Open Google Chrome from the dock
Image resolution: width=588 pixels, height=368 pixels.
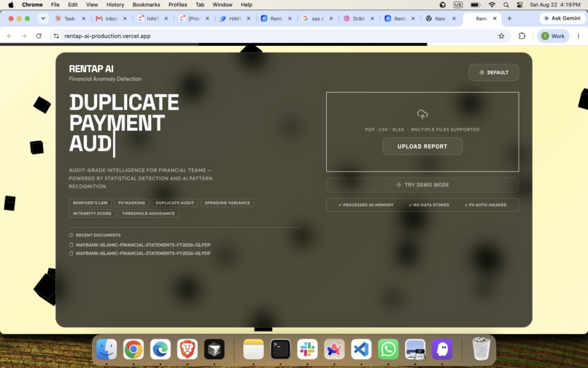coord(134,349)
